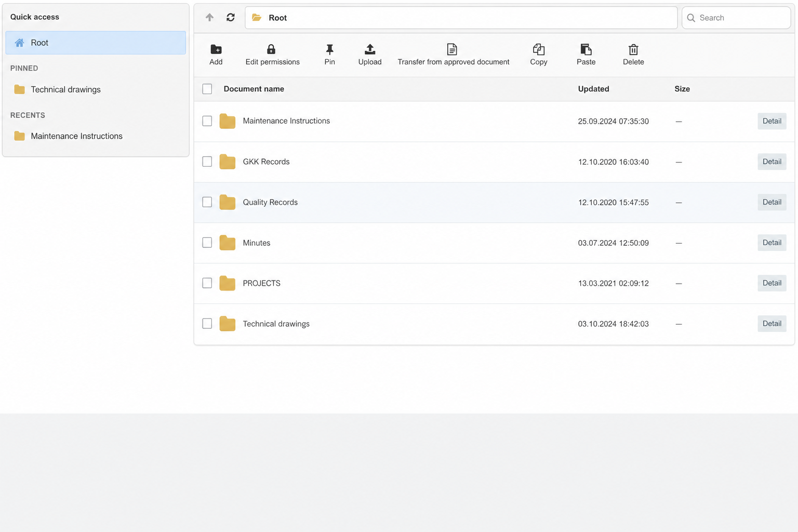Viewport: 798px width, 532px height.
Task: Open the Quality Records folder name
Action: click(270, 202)
